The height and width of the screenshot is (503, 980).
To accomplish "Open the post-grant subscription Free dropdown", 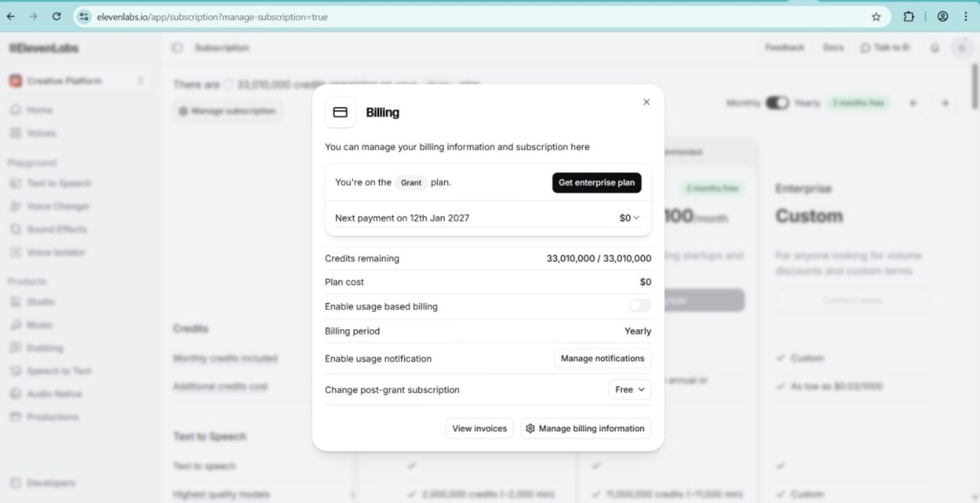I will point(630,390).
